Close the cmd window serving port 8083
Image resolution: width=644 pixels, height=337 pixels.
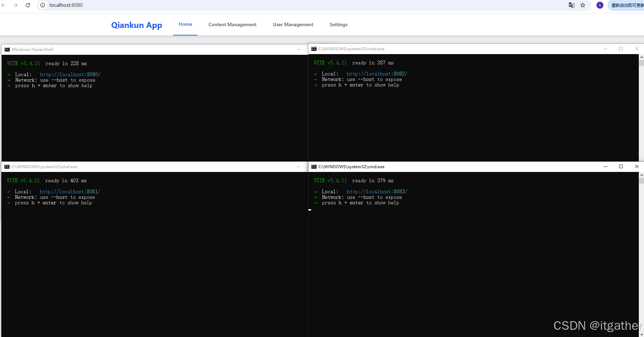[636, 167]
